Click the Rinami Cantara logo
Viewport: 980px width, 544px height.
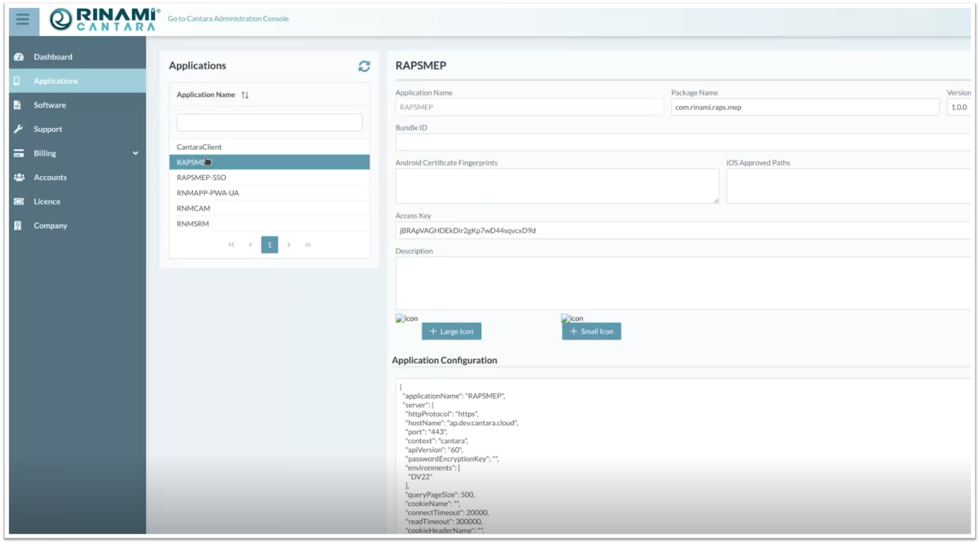click(x=105, y=19)
